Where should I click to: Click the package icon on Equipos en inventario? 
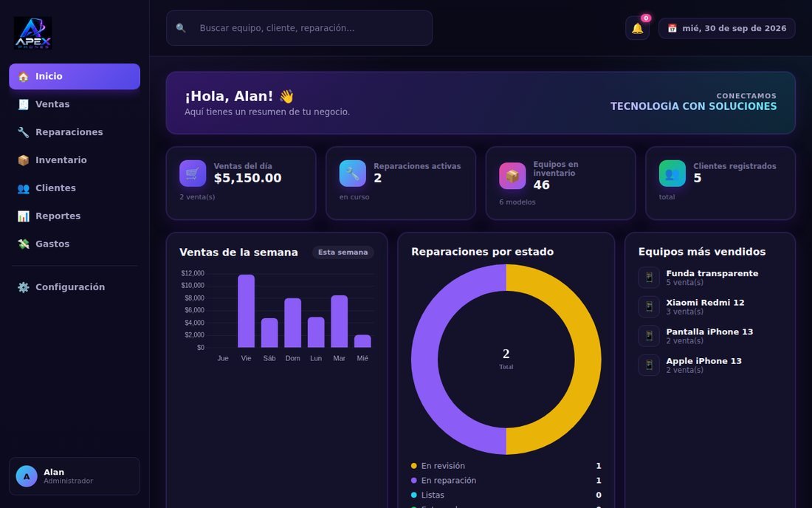click(x=512, y=176)
